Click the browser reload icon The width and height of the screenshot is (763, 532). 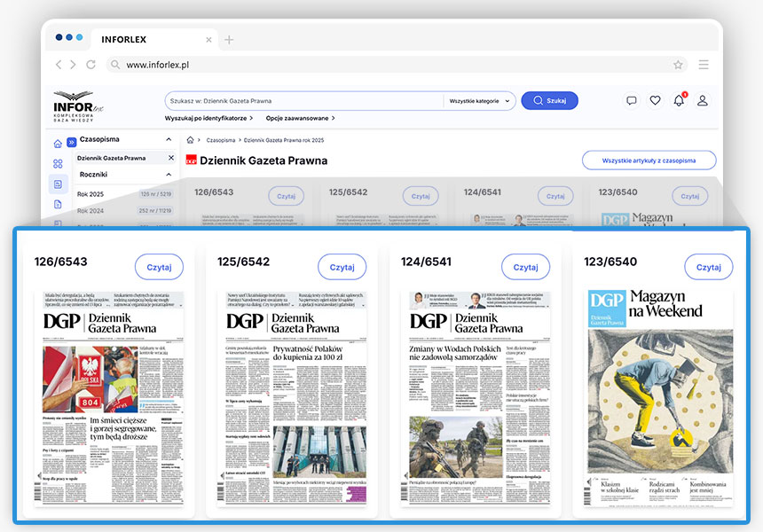click(x=90, y=65)
